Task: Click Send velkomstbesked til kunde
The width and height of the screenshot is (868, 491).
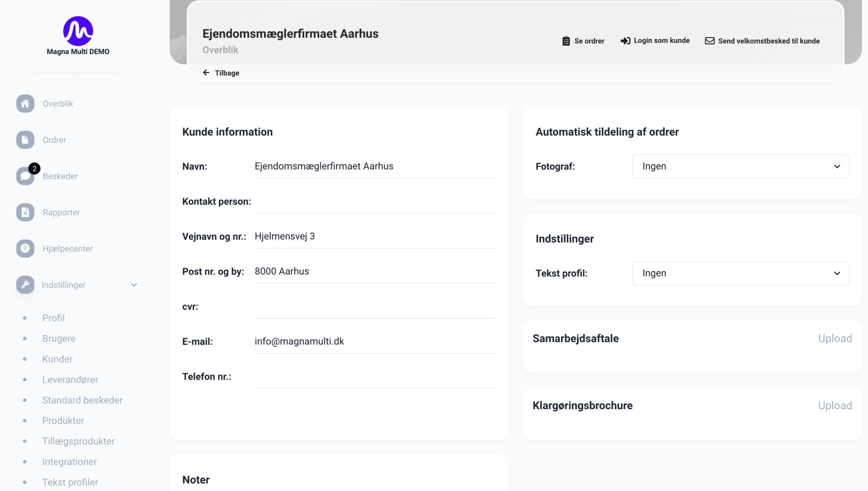Action: (762, 41)
